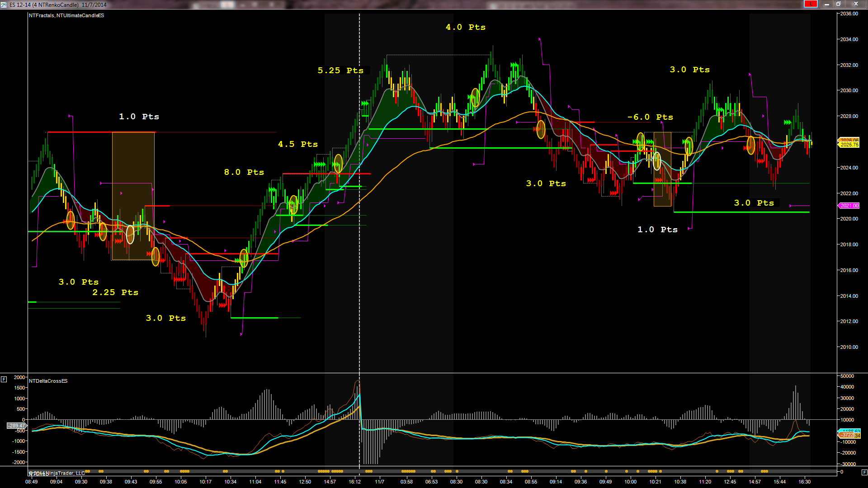Viewport: 868px width, 488px height.
Task: Click the F box left of NTDeltaCrossES panel
Action: (x=4, y=379)
